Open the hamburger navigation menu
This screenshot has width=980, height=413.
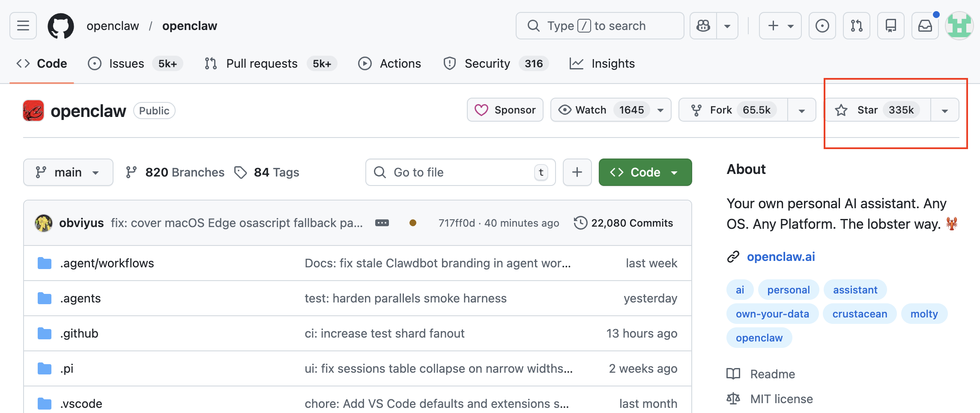[x=23, y=26]
